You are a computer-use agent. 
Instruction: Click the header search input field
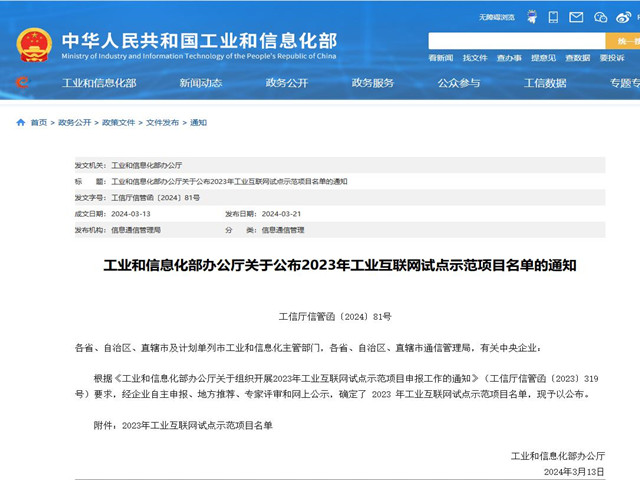pyautogui.click(x=517, y=41)
